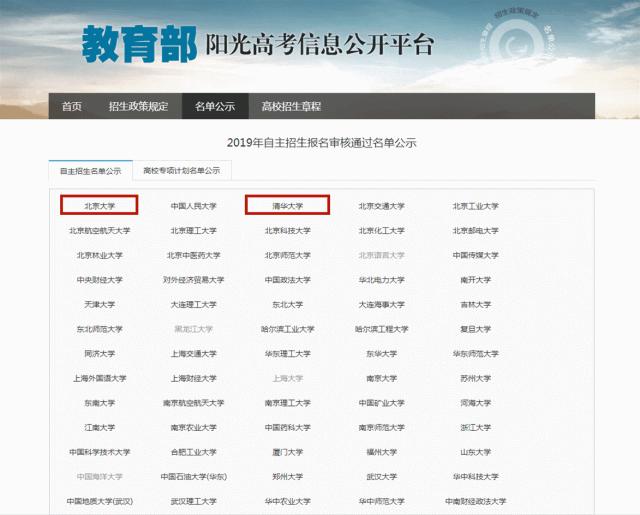
Task: Open the 清华大学 list link
Action: 288,206
